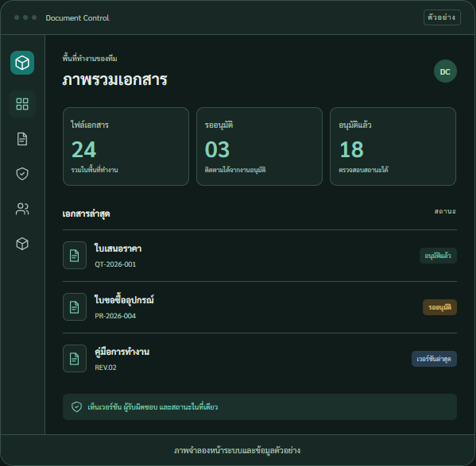Open the documents page icon in sidebar
The width and height of the screenshot is (476, 466).
[22, 139]
